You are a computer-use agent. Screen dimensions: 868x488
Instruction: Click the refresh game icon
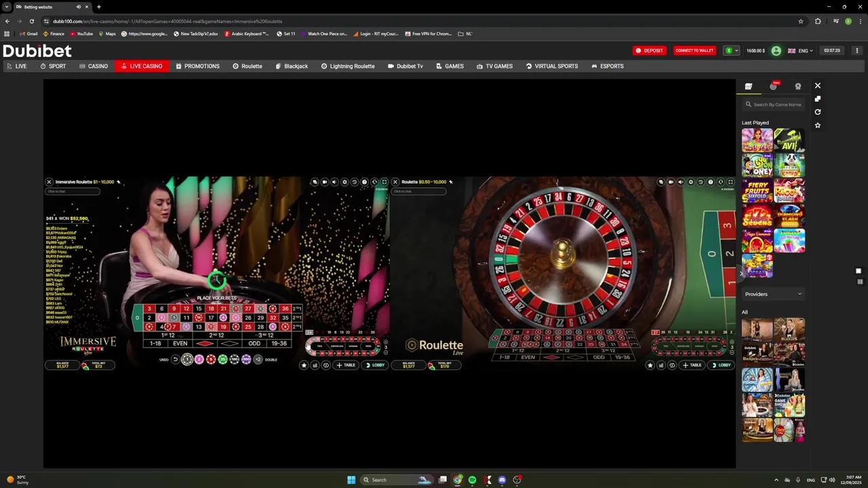[x=817, y=112]
